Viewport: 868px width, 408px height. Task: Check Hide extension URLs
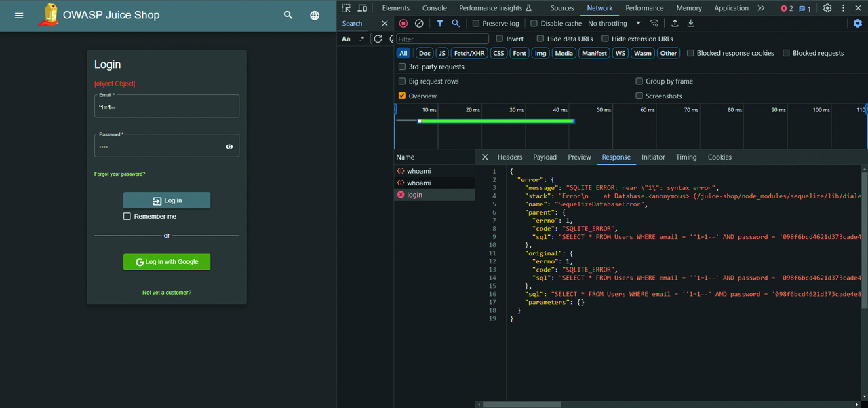pyautogui.click(x=606, y=39)
